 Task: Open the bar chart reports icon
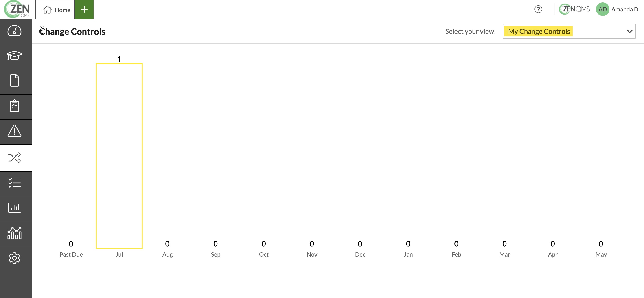pos(15,208)
